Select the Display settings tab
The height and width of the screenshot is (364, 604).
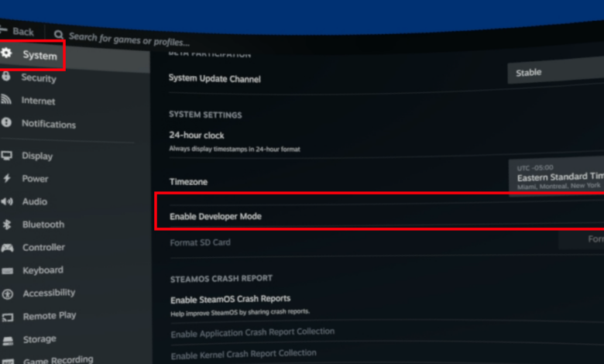75,156
